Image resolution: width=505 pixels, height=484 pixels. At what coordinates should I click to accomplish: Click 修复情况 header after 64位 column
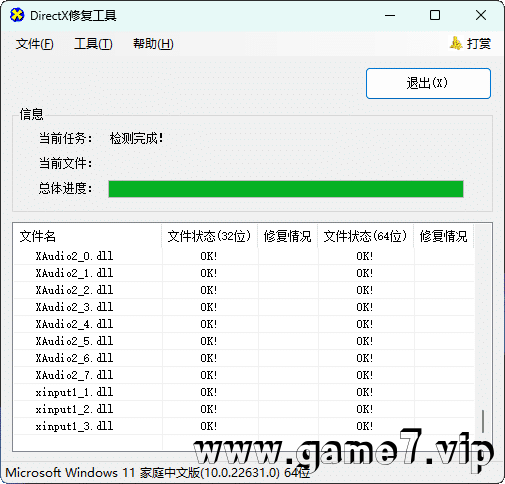[443, 236]
